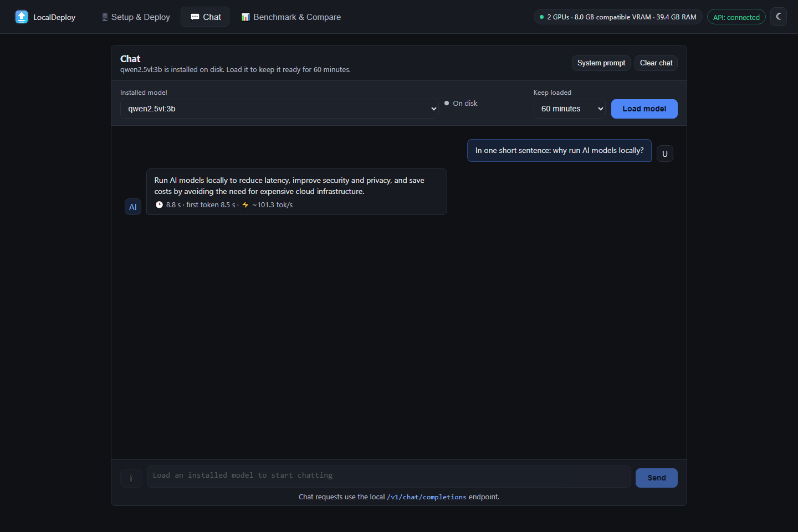The width and height of the screenshot is (798, 532).
Task: Click the AI assistant avatar
Action: click(133, 207)
